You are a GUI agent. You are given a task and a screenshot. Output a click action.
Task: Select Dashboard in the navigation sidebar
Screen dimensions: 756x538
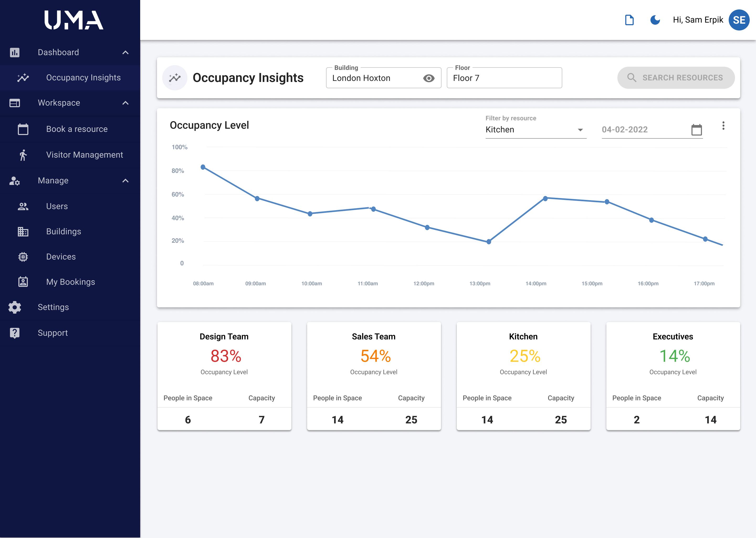click(58, 52)
